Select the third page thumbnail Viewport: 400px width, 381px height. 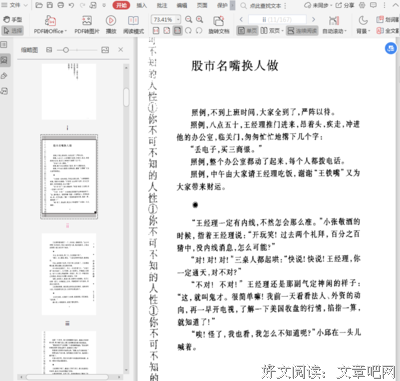pos(69,274)
